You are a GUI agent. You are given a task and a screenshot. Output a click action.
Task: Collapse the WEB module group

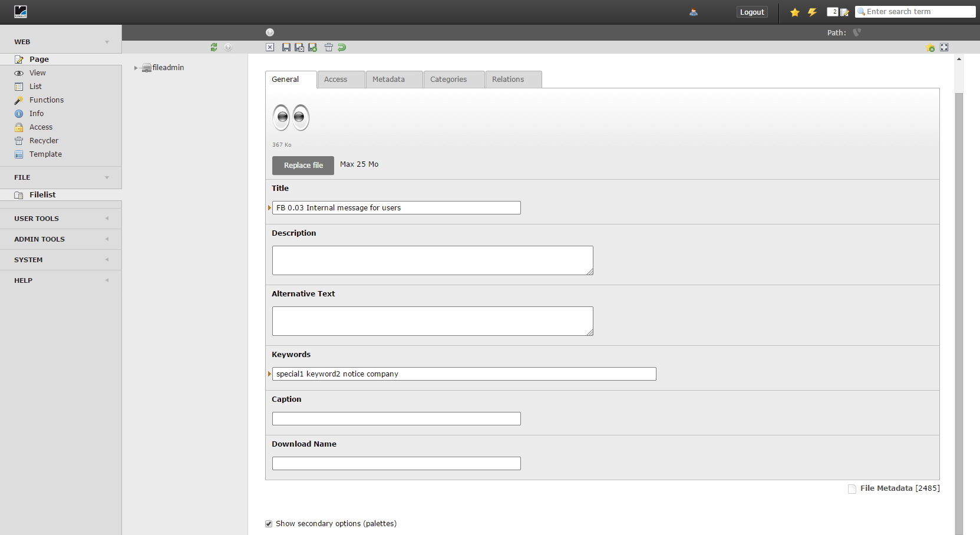[x=107, y=42]
